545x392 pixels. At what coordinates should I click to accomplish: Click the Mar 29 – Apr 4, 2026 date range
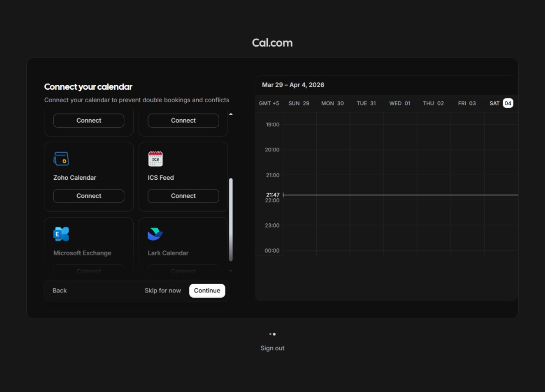(293, 85)
